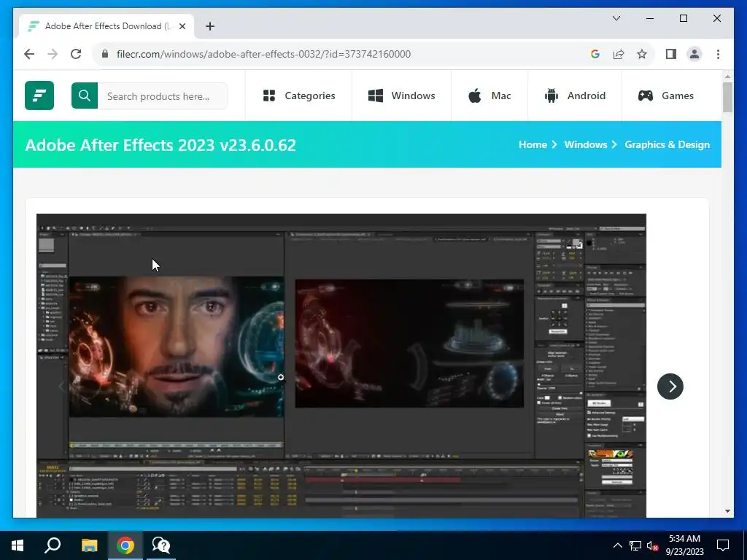Open the Chrome profile avatar
Viewport: 747px width, 560px height.
coord(694,54)
